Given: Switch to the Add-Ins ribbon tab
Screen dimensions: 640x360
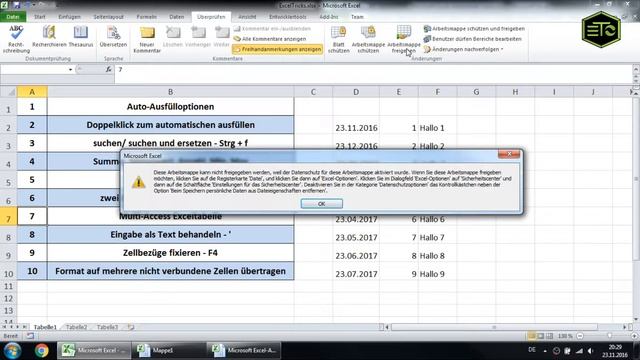Looking at the screenshot, I should [329, 17].
